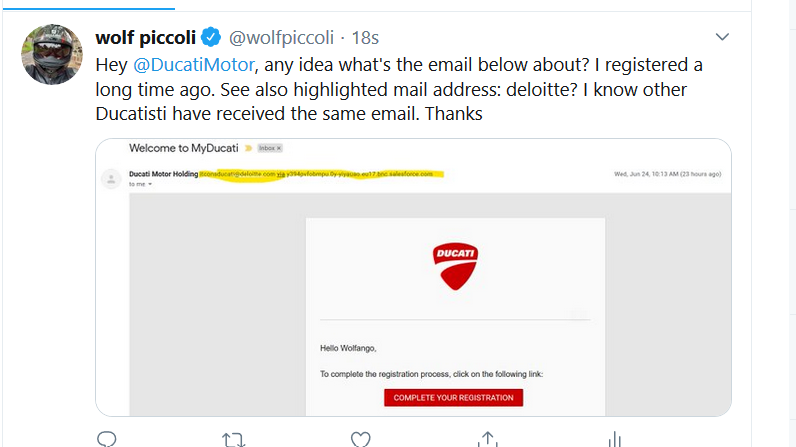
Task: Click the yellow importance marker beside subject
Action: [249, 148]
